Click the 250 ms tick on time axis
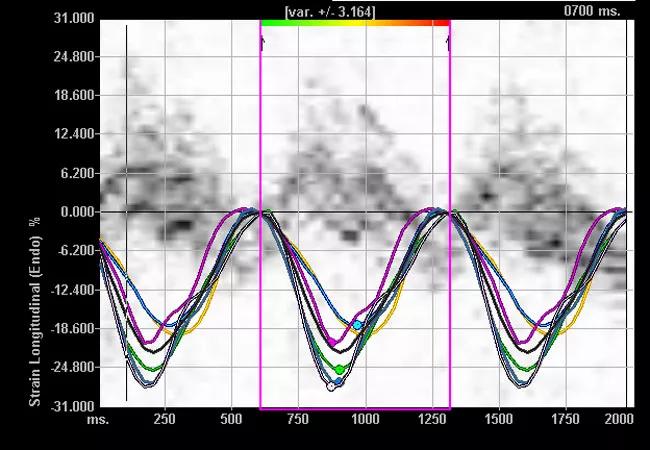650x450 pixels. click(x=164, y=421)
